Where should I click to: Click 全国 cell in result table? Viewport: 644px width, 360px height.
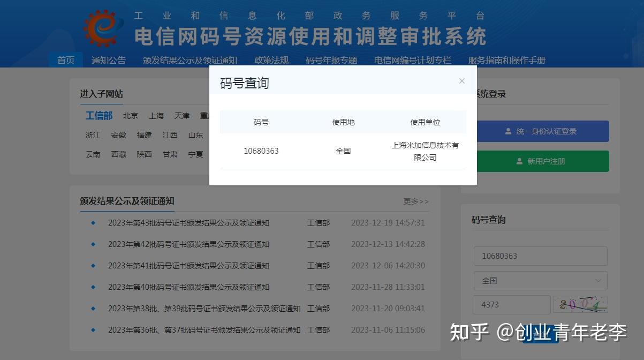343,151
